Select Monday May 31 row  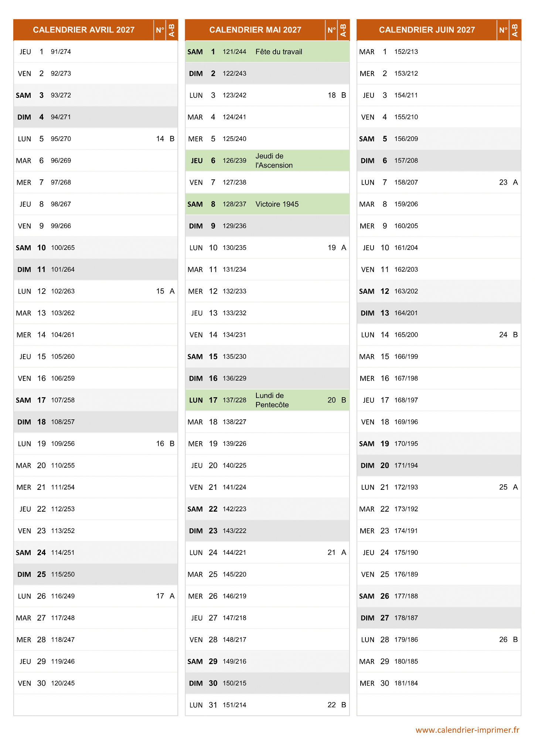(x=267, y=705)
